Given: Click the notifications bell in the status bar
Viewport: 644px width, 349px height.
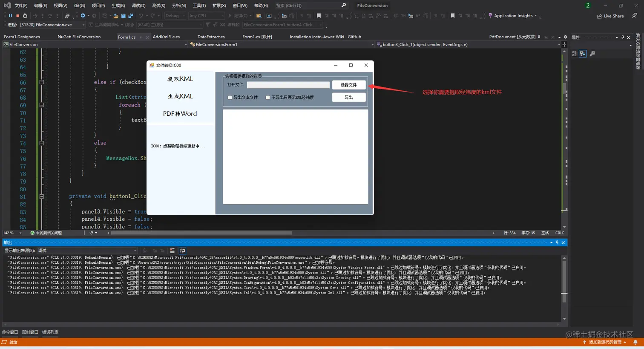Looking at the screenshot, I should coord(635,342).
